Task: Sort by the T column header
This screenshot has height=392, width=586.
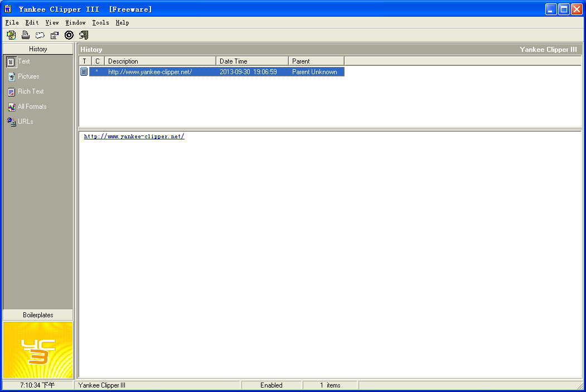Action: (x=85, y=61)
